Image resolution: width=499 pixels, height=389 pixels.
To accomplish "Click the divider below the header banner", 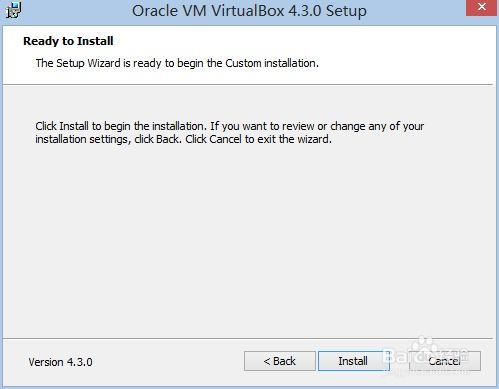I will (x=248, y=85).
